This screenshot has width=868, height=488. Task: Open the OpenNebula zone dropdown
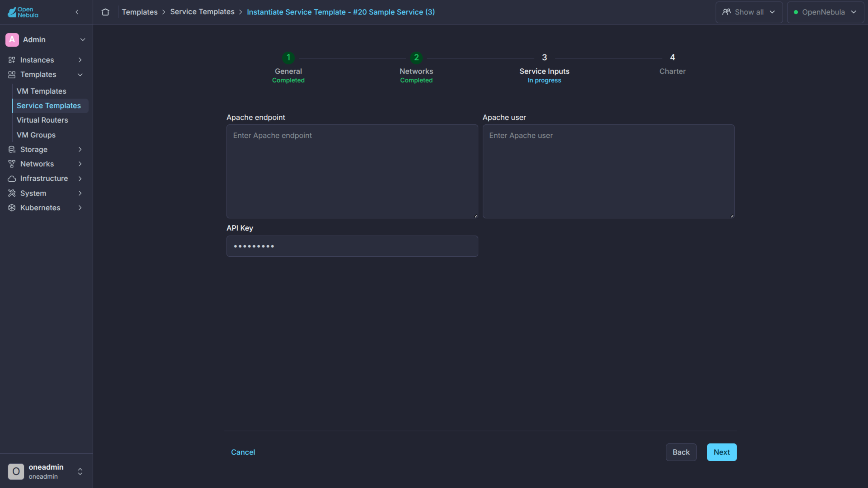pyautogui.click(x=825, y=12)
